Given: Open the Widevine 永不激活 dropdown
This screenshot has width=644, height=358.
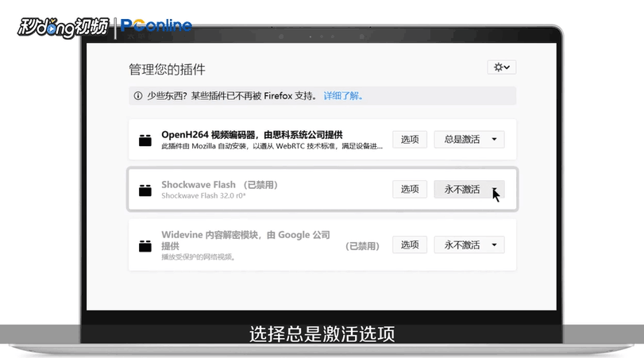Looking at the screenshot, I should tap(469, 245).
